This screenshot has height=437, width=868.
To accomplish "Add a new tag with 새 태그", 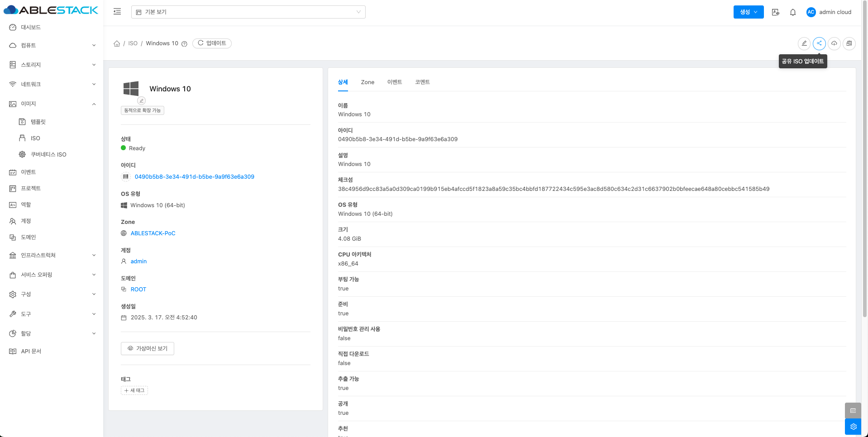I will [134, 390].
